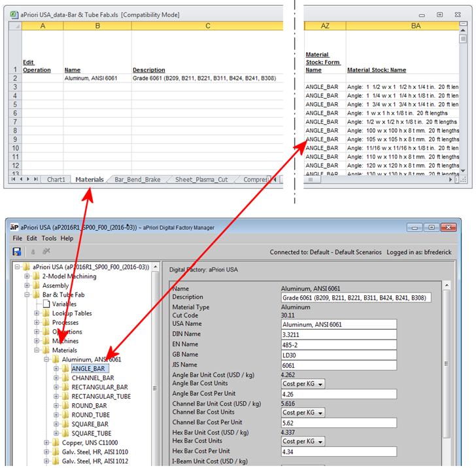476x468 pixels.
Task: Click the Description input field
Action: (356, 298)
